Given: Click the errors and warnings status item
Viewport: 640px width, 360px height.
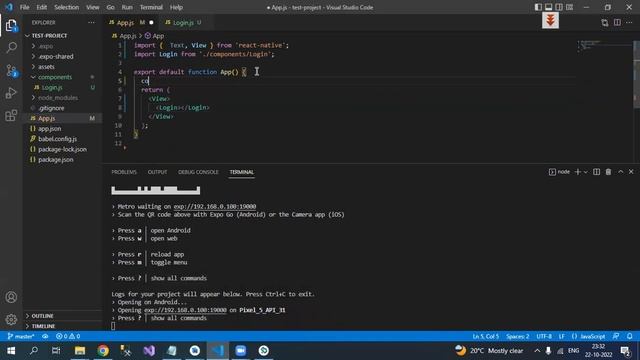Looking at the screenshot, I should 68,336.
